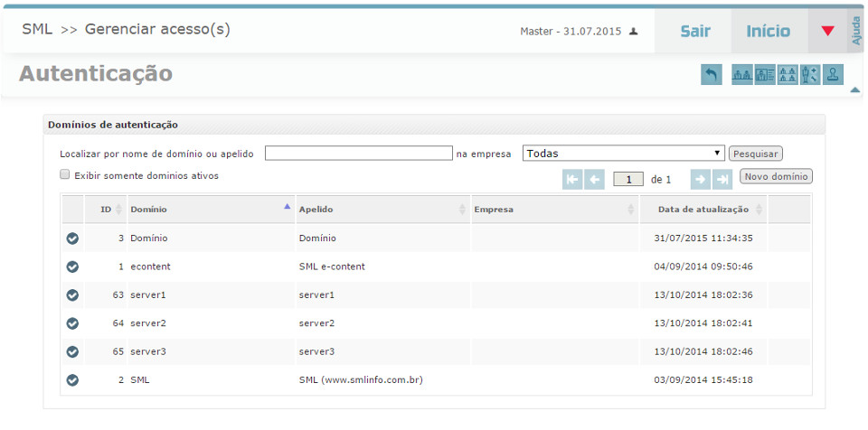This screenshot has height=430, width=868.
Task: Open the vertical Ajuda help tab
Action: [856, 32]
